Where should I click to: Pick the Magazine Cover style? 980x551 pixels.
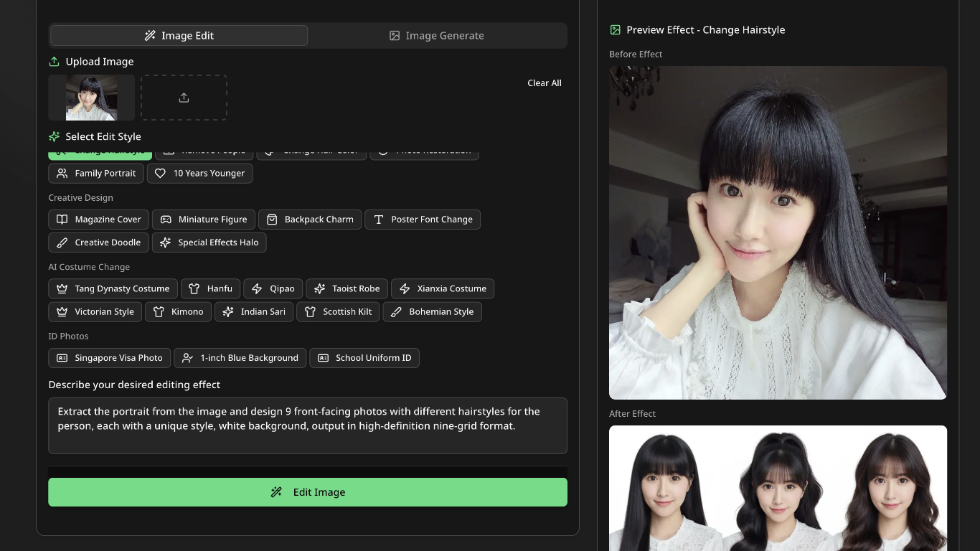pyautogui.click(x=99, y=220)
